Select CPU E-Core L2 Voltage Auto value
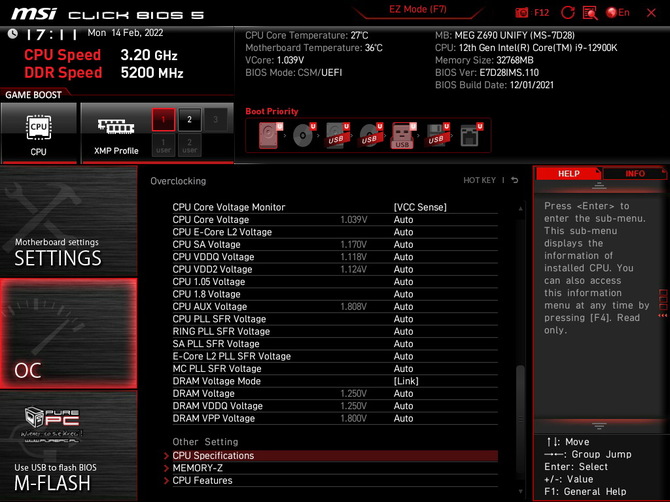670x502 pixels. (x=403, y=232)
